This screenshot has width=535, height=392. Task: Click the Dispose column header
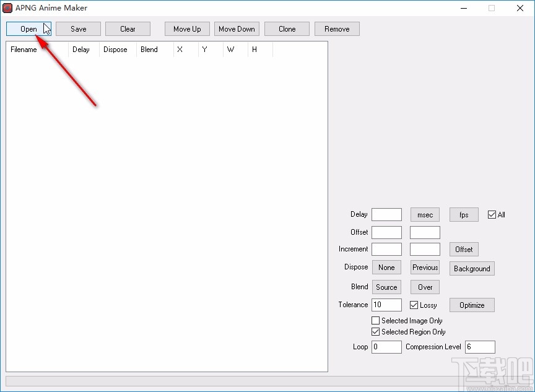[118, 50]
